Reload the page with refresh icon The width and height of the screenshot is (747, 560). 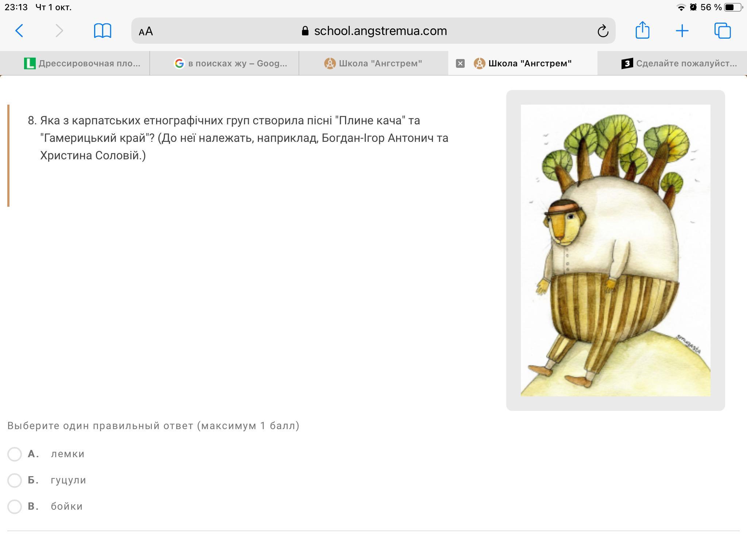pyautogui.click(x=603, y=31)
